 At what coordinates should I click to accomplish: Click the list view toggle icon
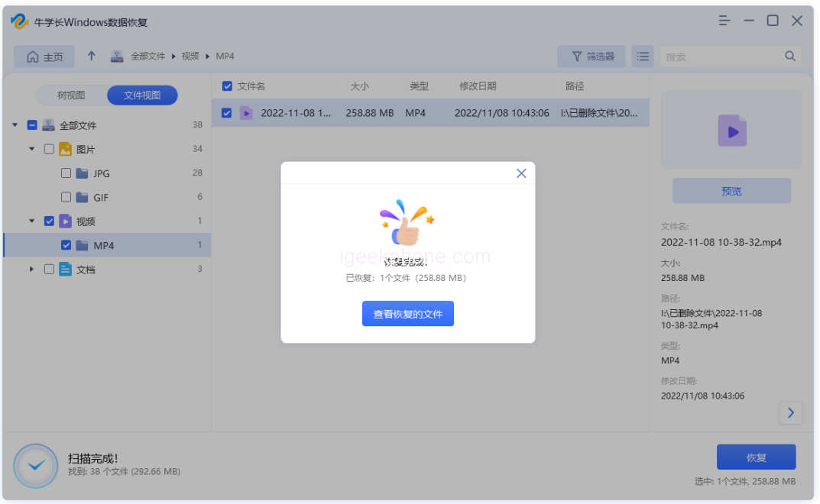point(643,57)
